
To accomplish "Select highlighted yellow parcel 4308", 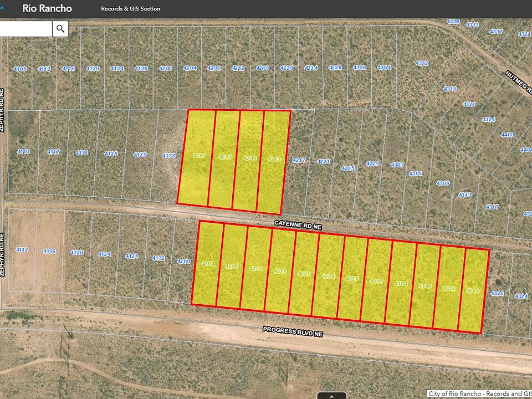I will point(425,287).
